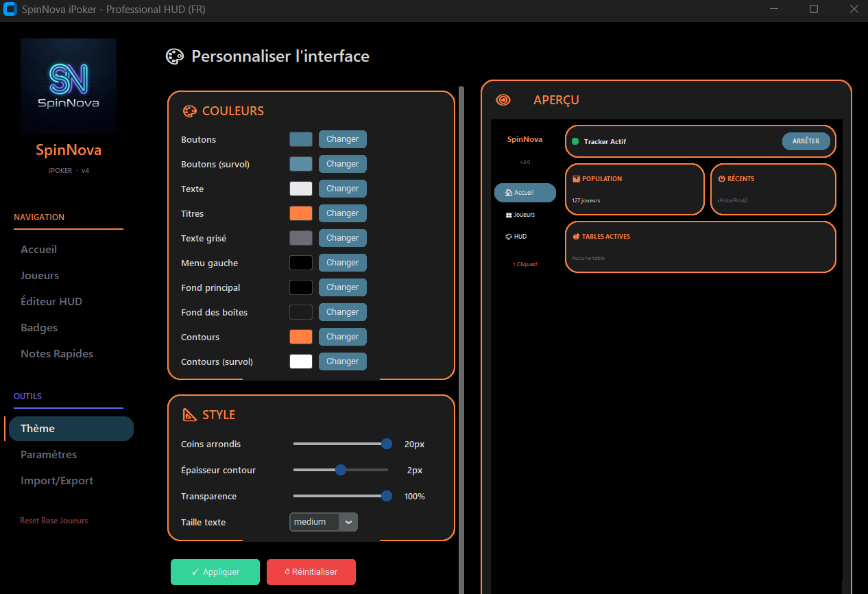Click Changer for Texte color
The image size is (868, 594).
coord(343,189)
